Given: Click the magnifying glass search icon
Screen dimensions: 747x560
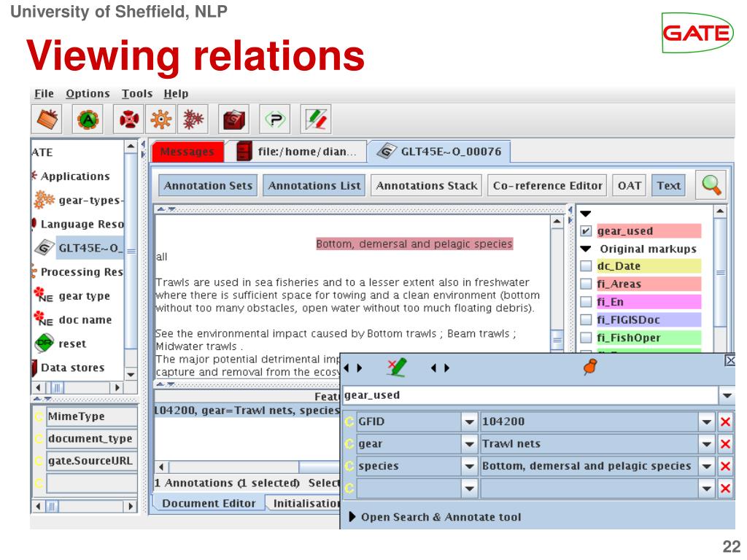Looking at the screenshot, I should (x=711, y=184).
